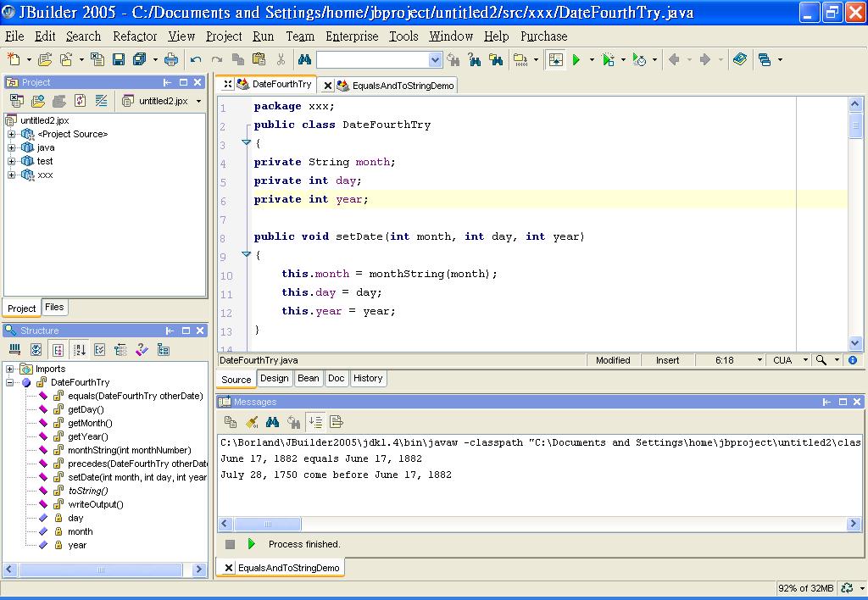
Task: Select writeOutput() method in Structure pane
Action: 96,504
